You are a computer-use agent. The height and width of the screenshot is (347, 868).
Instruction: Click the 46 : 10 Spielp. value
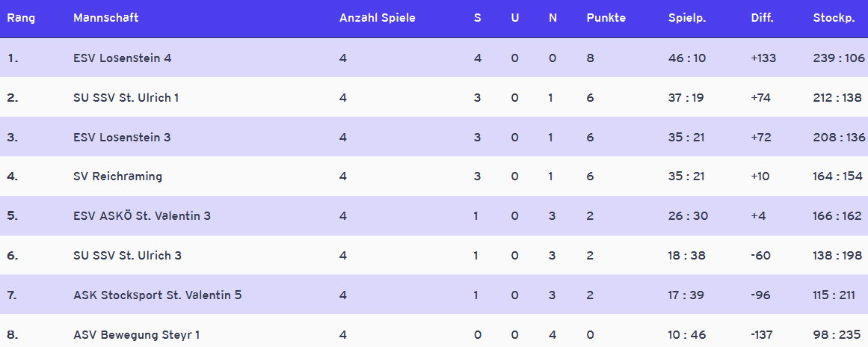[x=686, y=58]
